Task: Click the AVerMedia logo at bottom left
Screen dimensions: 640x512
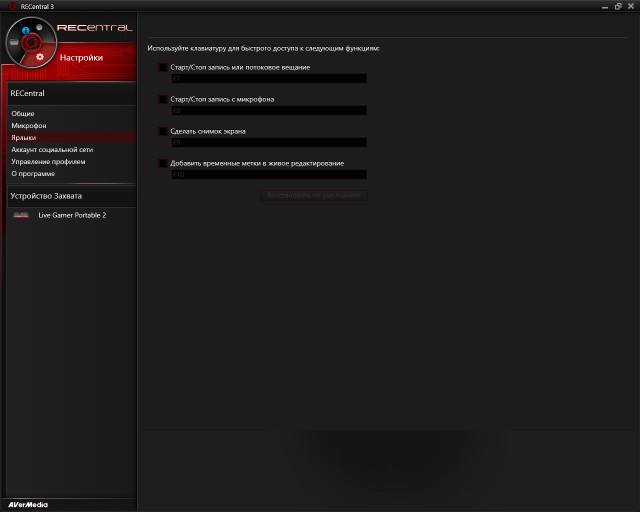Action: (27, 505)
